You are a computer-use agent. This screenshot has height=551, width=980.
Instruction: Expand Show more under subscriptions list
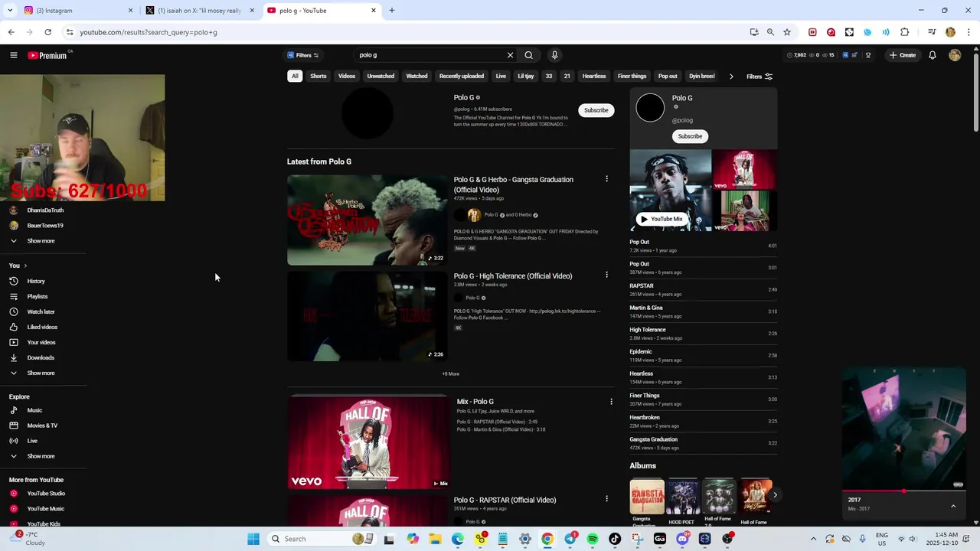[41, 241]
